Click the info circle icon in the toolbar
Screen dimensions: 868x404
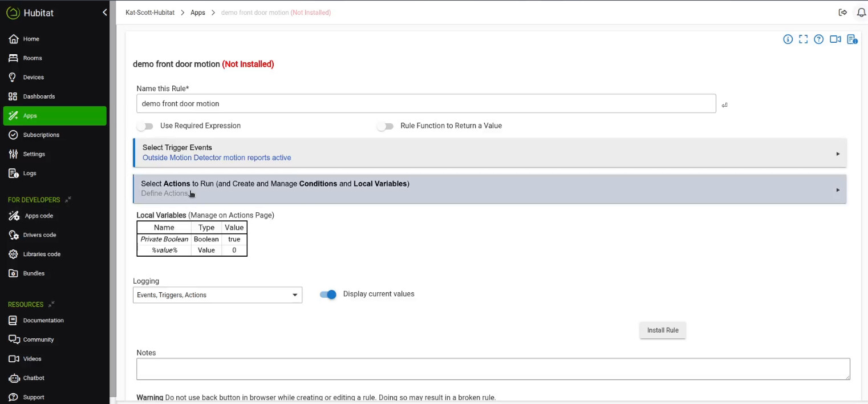788,39
